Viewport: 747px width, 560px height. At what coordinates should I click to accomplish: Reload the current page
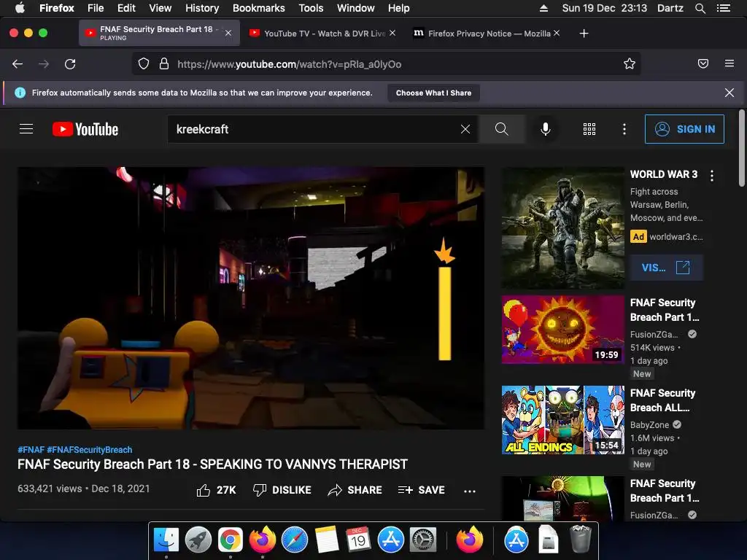[x=70, y=64]
